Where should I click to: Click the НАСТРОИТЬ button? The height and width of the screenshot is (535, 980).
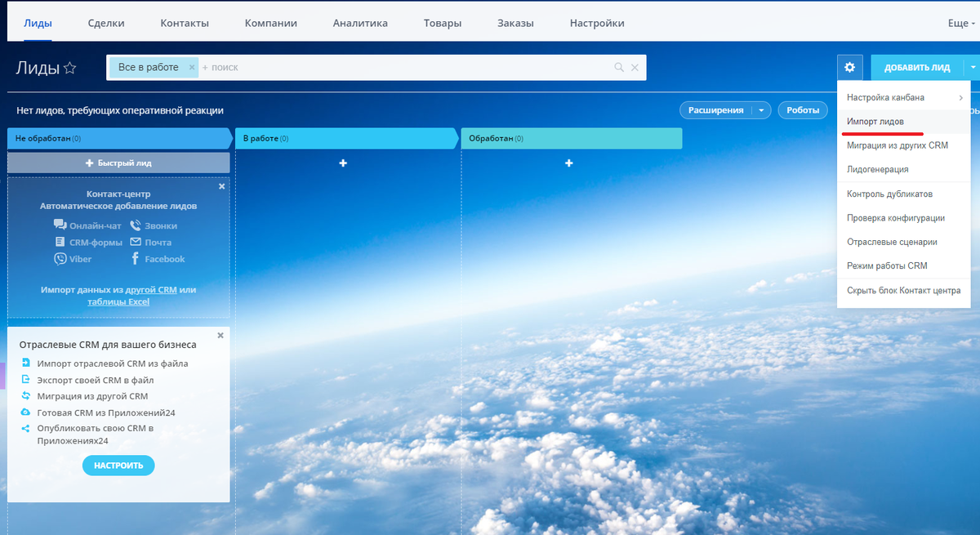point(118,466)
